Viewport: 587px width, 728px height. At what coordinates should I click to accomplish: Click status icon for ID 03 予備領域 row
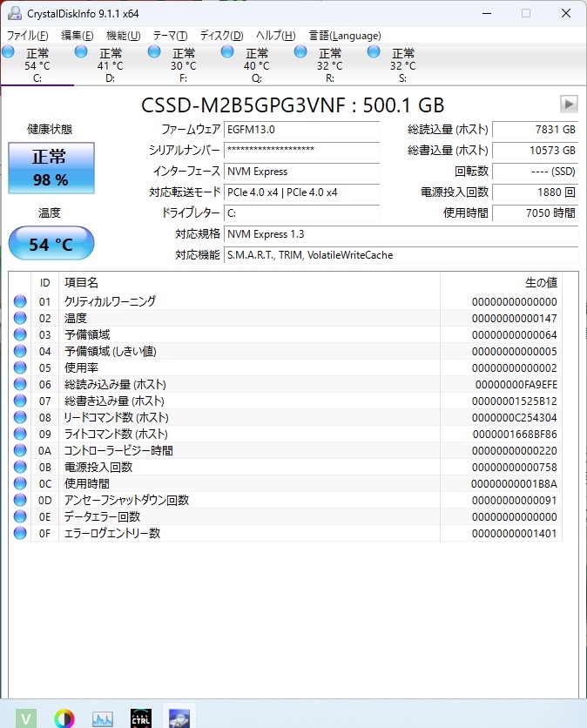20,334
